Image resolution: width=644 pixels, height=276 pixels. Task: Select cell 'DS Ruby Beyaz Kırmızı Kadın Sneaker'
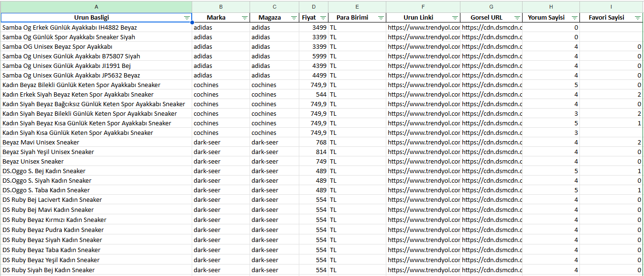[97, 220]
